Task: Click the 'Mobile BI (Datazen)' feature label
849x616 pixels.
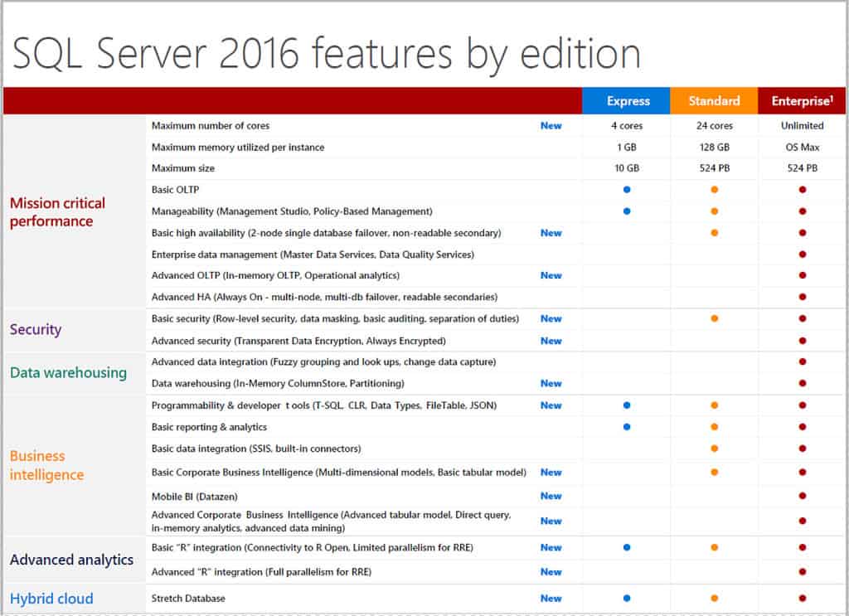Action: [x=194, y=497]
